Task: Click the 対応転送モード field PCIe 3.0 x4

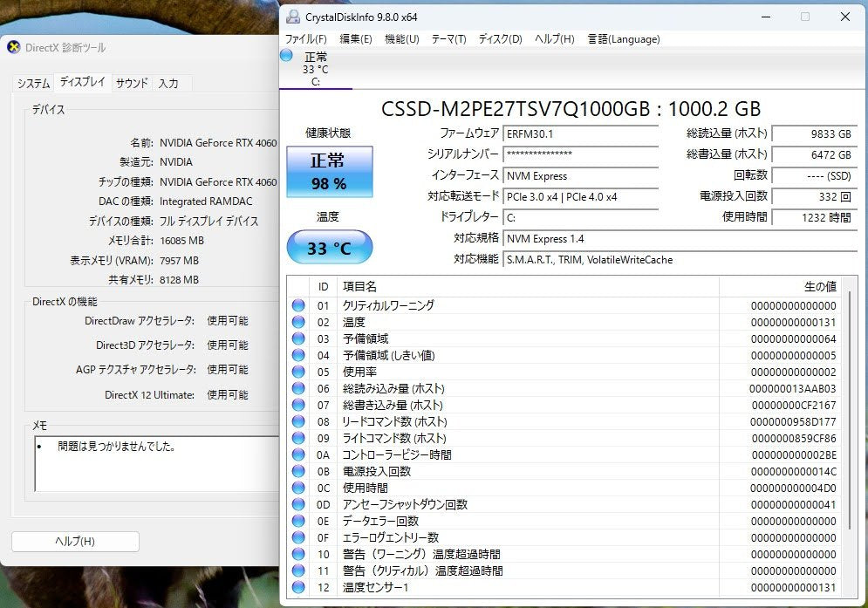Action: pyautogui.click(x=581, y=197)
